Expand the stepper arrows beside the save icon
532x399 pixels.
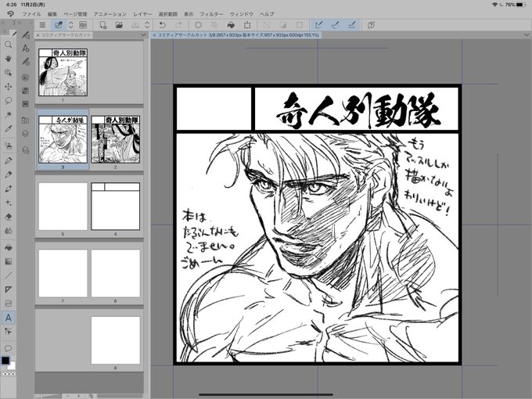click(x=147, y=25)
